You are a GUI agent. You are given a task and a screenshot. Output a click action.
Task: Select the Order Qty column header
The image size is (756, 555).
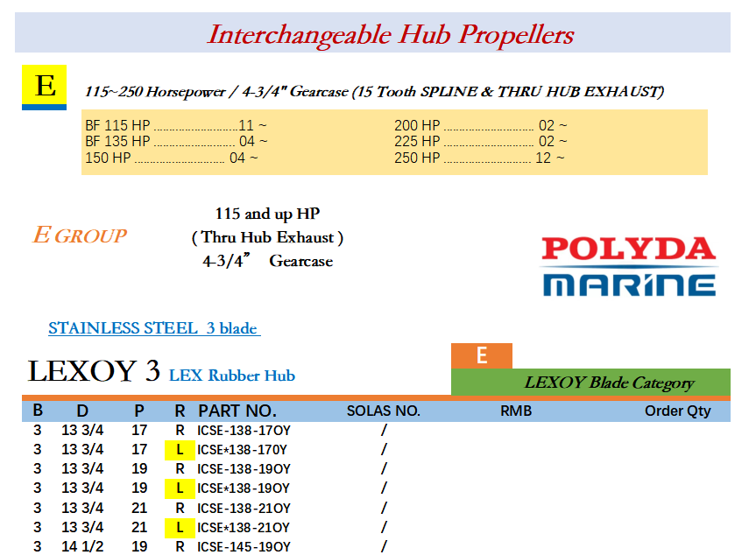678,411
